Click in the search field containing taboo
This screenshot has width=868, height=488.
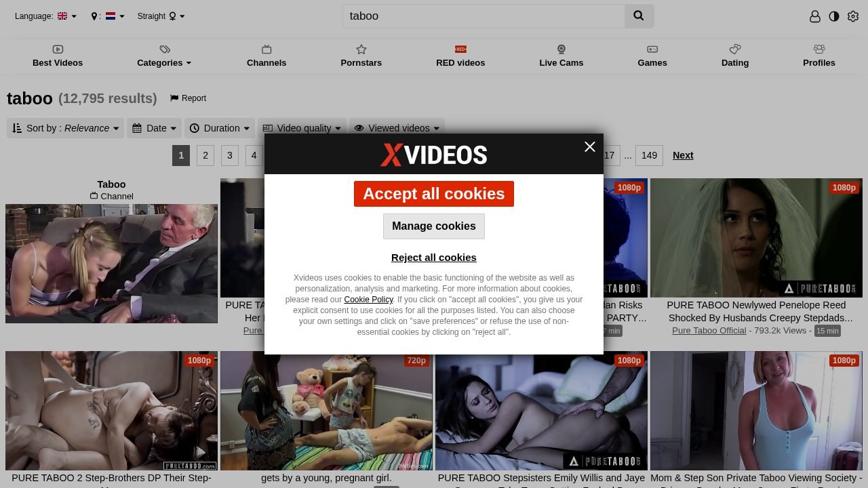[x=484, y=16]
